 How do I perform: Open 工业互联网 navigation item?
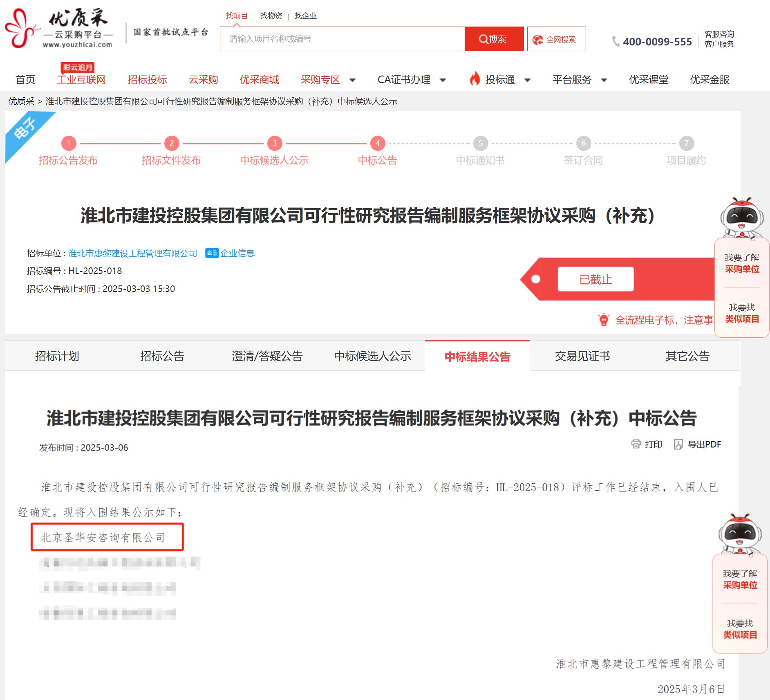(x=81, y=80)
